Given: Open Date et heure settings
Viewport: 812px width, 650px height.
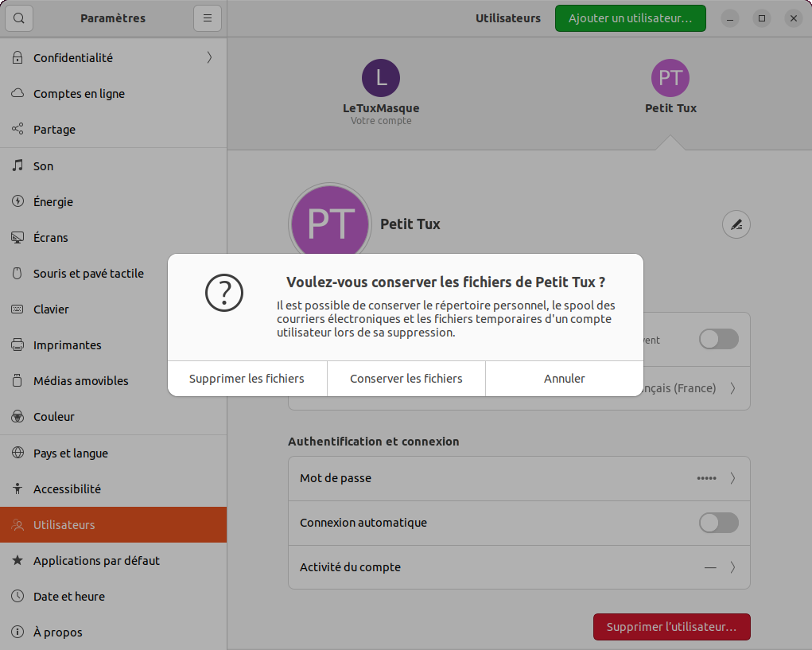Looking at the screenshot, I should click(x=114, y=596).
